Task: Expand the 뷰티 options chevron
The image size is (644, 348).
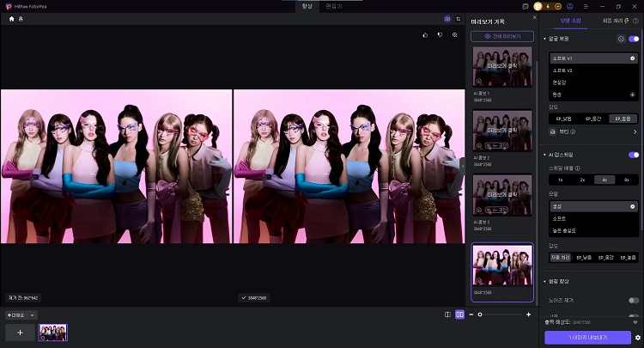Action: pos(635,131)
